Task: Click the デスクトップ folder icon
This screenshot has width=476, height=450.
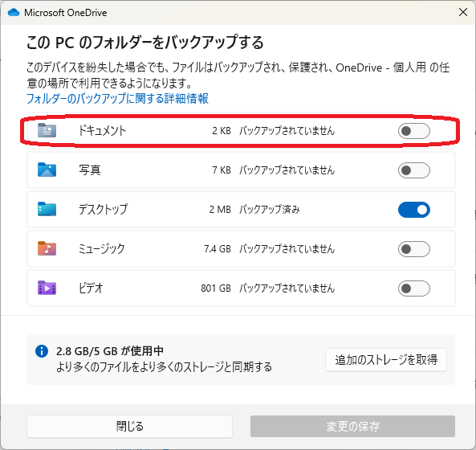Action: (x=47, y=209)
